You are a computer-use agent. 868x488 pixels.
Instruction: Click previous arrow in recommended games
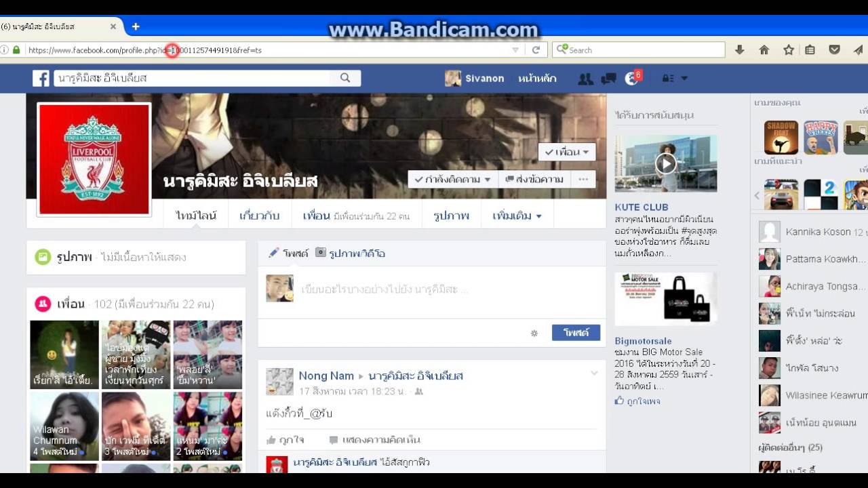point(757,196)
